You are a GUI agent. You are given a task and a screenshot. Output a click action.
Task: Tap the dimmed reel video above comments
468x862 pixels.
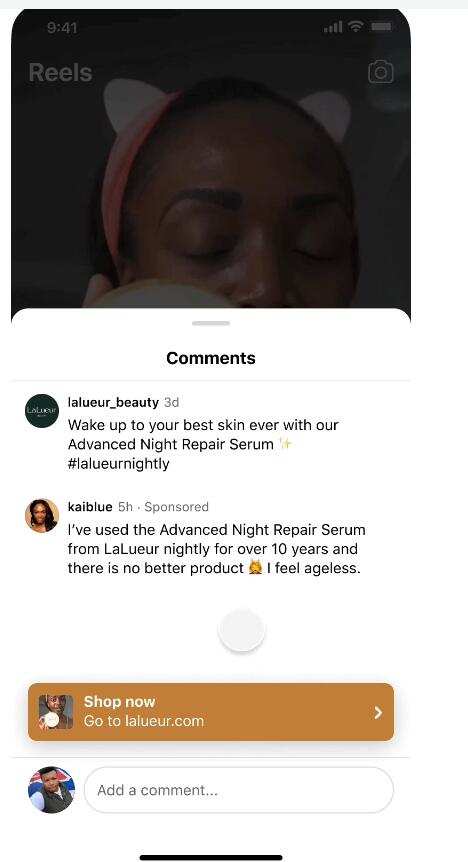point(211,181)
